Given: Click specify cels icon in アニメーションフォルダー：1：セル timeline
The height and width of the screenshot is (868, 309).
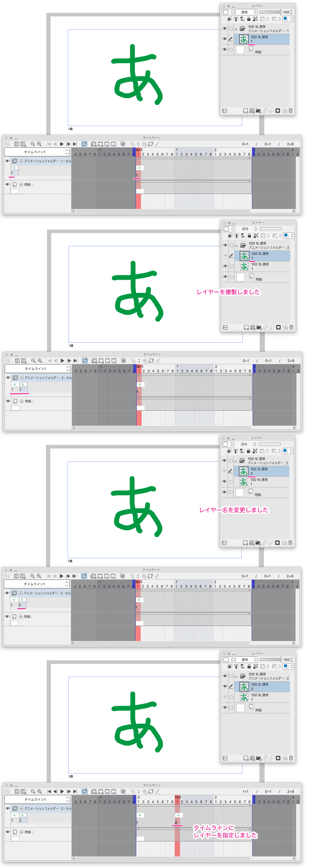Looking at the screenshot, I should [107, 144].
